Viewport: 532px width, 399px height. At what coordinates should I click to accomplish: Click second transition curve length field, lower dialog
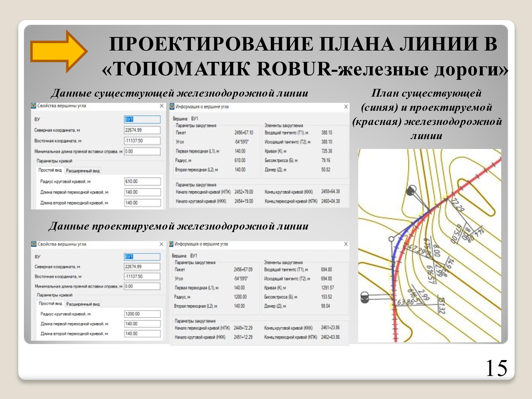coord(142,334)
